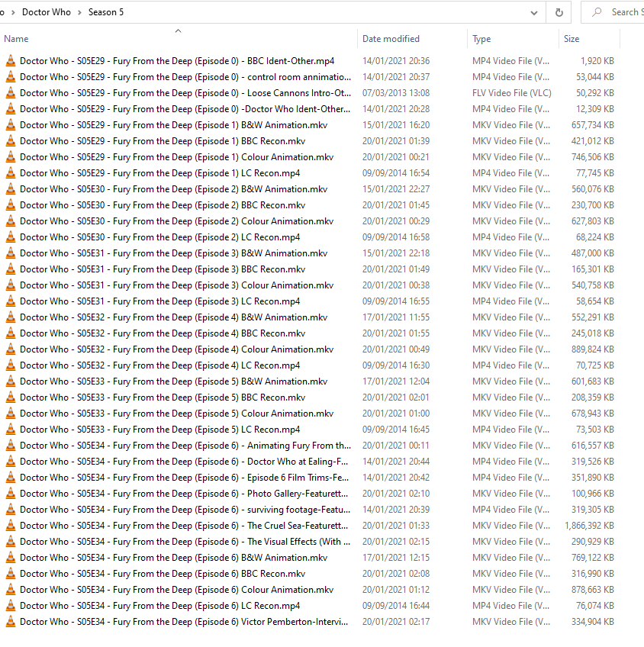Sort files by Name column
644x647 pixels.
tap(17, 39)
